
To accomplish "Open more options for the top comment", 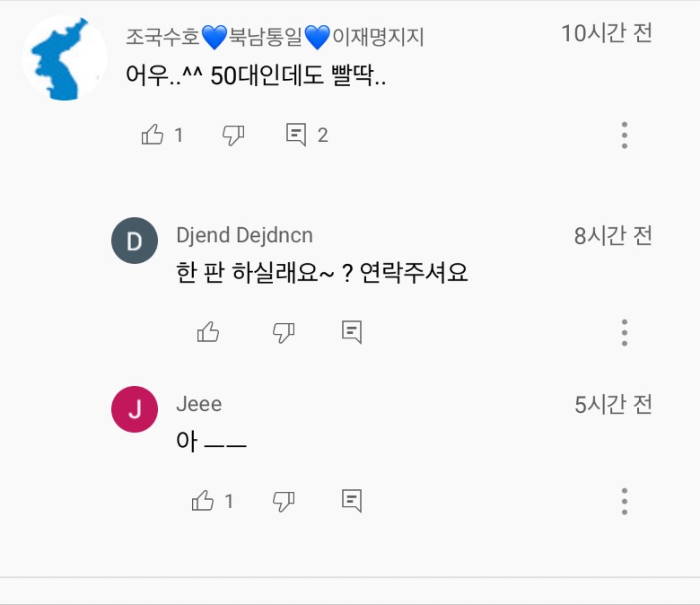I will (625, 135).
